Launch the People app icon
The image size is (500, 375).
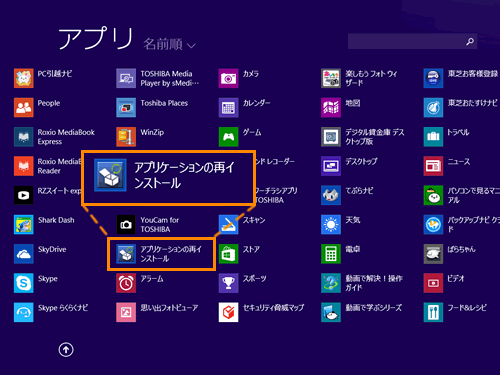[x=24, y=107]
